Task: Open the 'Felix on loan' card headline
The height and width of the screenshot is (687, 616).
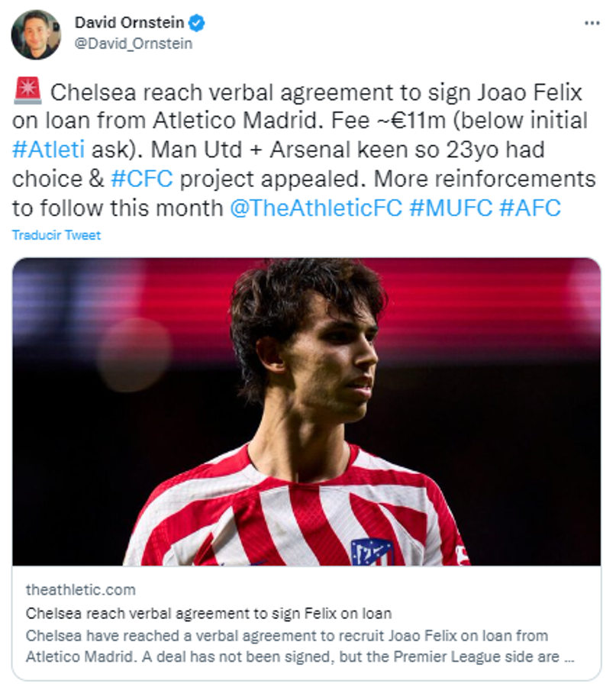Action: coord(208,613)
